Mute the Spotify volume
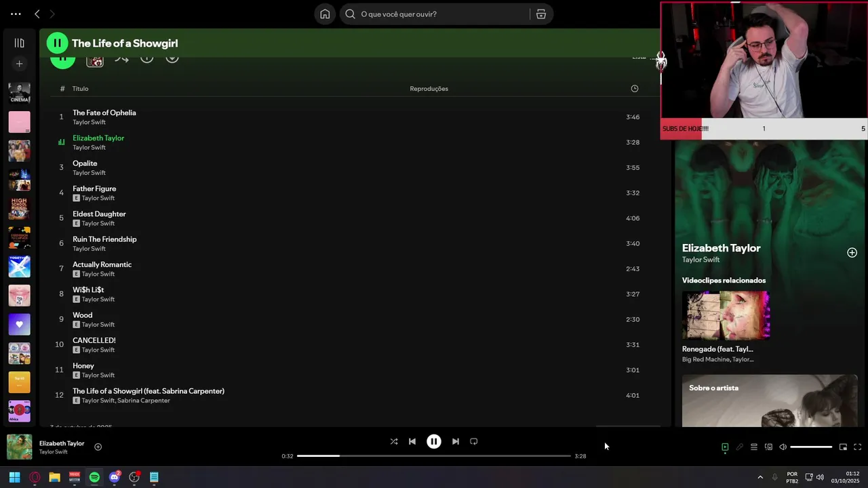 click(783, 447)
